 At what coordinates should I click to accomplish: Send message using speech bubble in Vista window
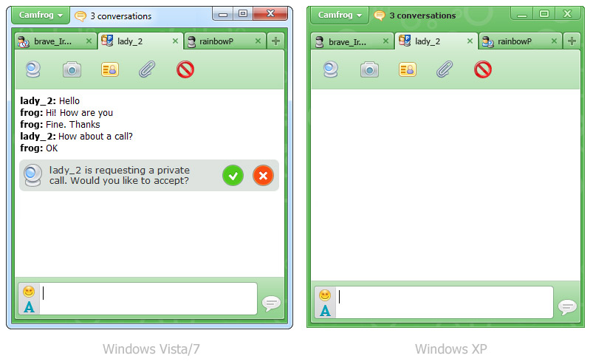click(x=271, y=303)
